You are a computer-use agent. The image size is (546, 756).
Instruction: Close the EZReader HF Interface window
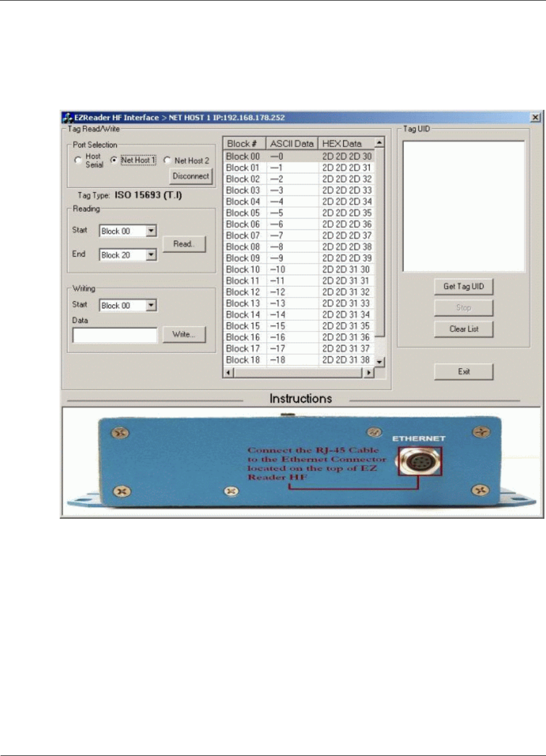(536, 117)
